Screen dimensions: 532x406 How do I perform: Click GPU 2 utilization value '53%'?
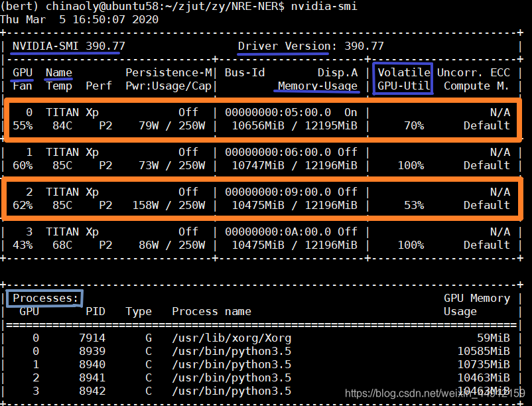pyautogui.click(x=414, y=205)
